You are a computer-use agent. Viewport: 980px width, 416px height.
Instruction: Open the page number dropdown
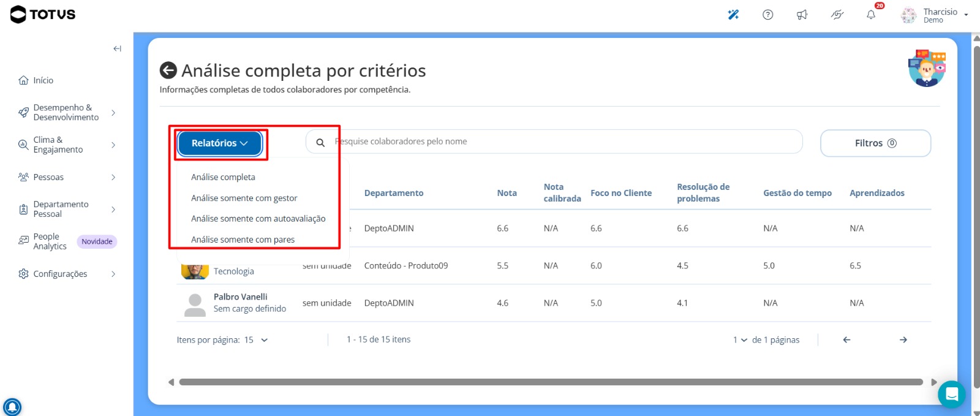click(740, 340)
